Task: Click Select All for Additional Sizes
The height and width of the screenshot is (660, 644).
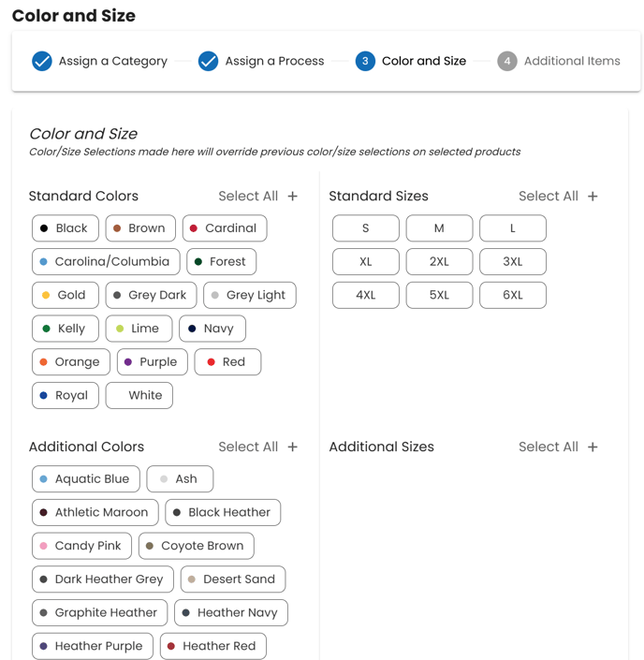Action: pyautogui.click(x=548, y=447)
